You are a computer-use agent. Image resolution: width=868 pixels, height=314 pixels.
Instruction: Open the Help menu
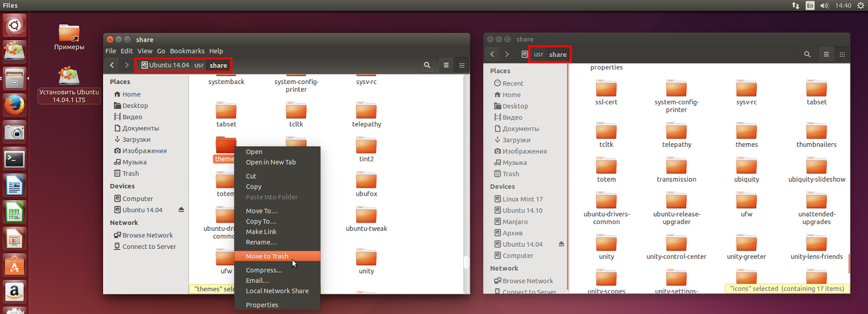point(216,51)
